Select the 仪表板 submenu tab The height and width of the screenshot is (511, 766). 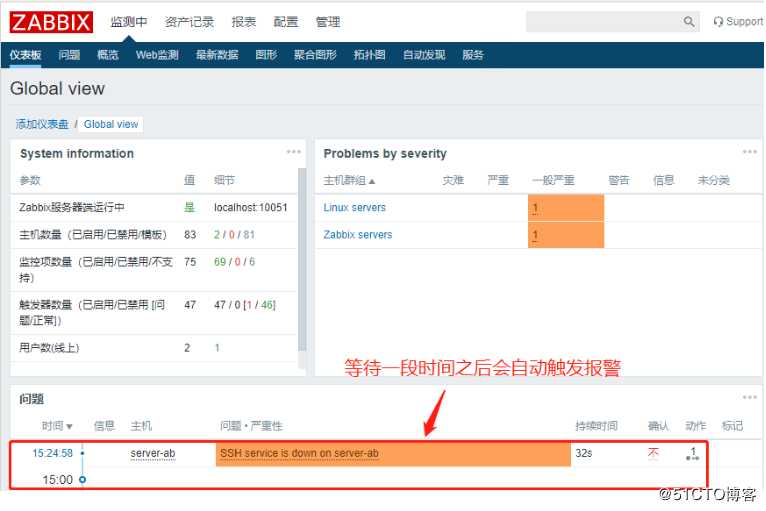tap(25, 55)
